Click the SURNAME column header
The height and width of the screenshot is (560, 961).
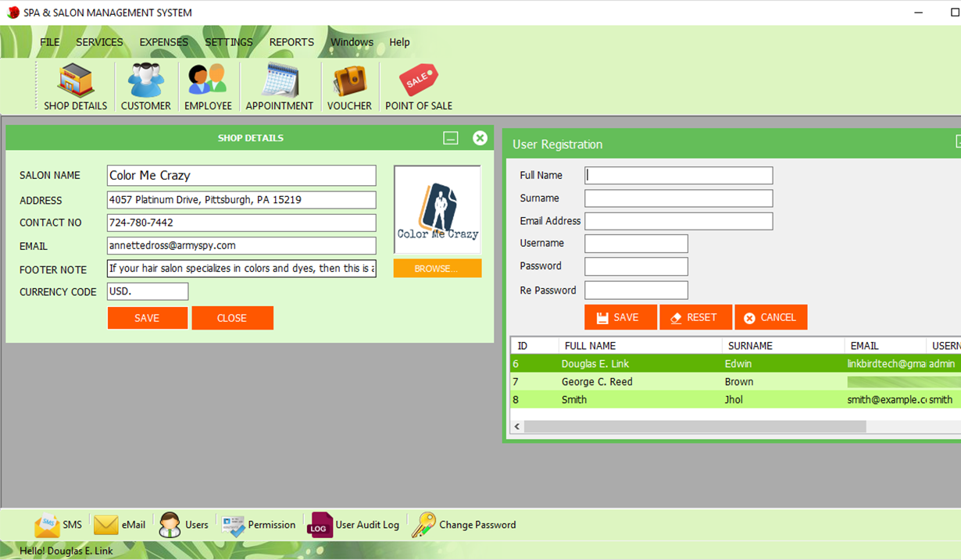(x=783, y=345)
